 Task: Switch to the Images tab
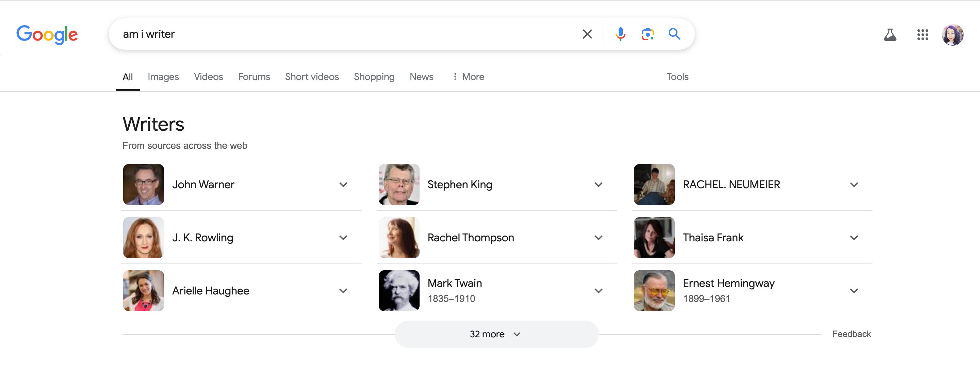tap(163, 77)
